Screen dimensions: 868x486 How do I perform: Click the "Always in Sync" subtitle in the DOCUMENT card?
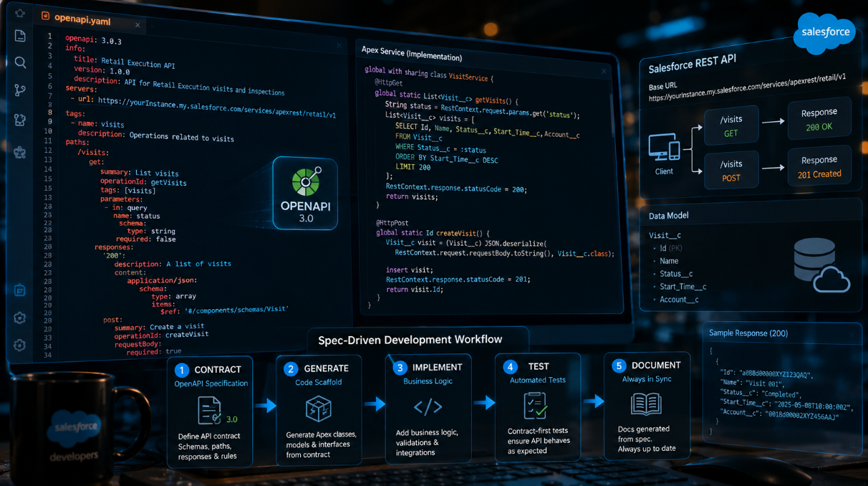point(647,379)
